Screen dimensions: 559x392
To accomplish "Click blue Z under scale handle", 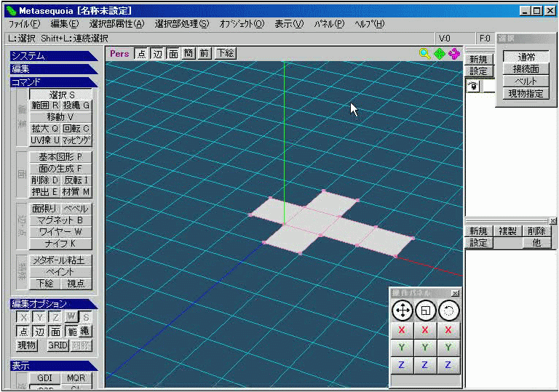I will (x=425, y=365).
